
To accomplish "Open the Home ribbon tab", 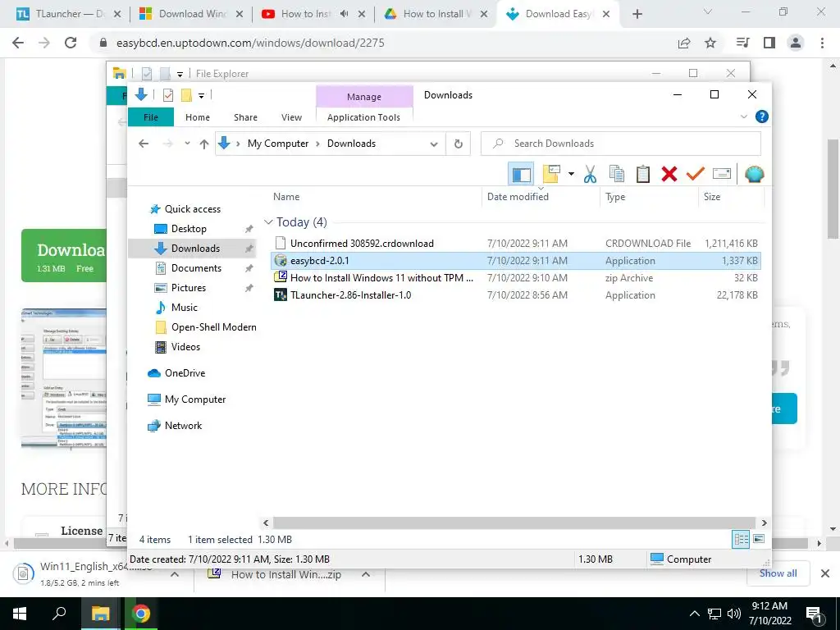I will tap(198, 117).
